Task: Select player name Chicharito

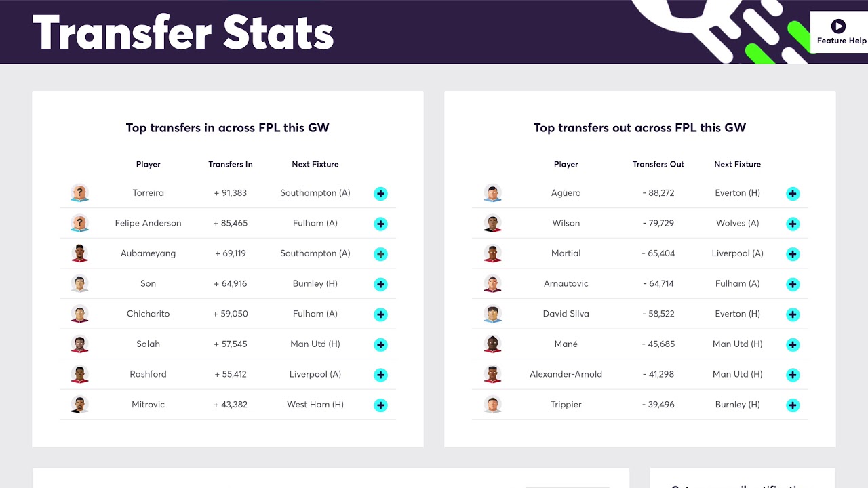Action: tap(148, 314)
